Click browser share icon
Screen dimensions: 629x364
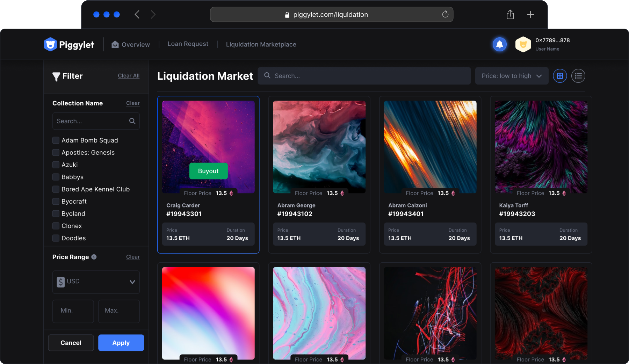pyautogui.click(x=510, y=14)
